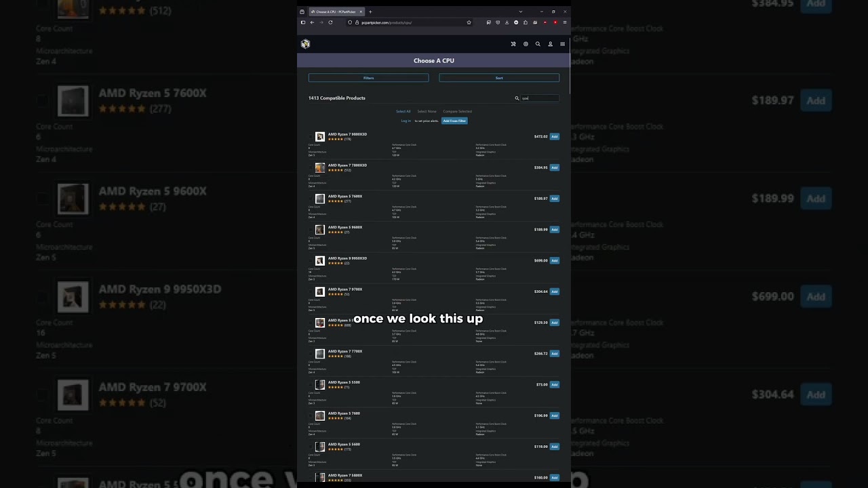Open the AMD Ryzen 7 7700X product link
The height and width of the screenshot is (488, 868).
pos(345,351)
